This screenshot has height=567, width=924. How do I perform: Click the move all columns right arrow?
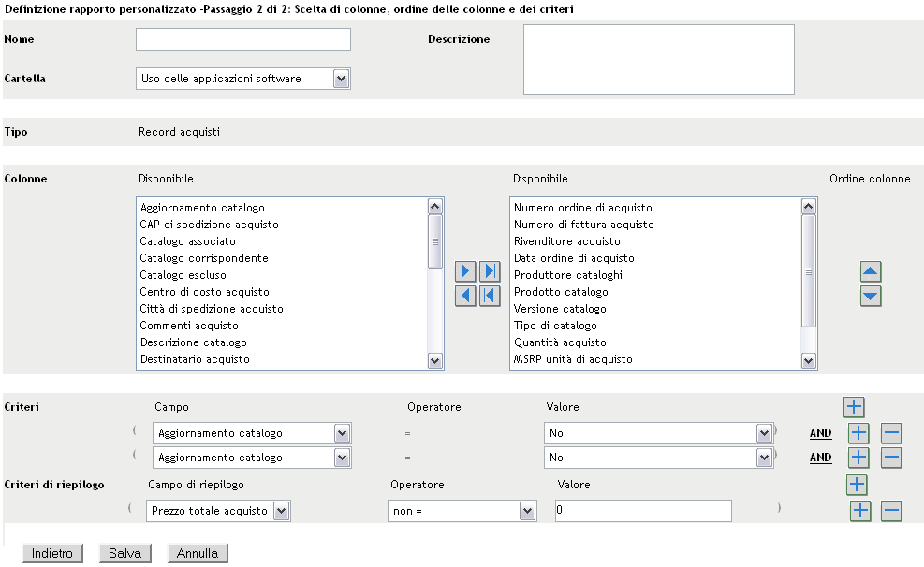490,272
